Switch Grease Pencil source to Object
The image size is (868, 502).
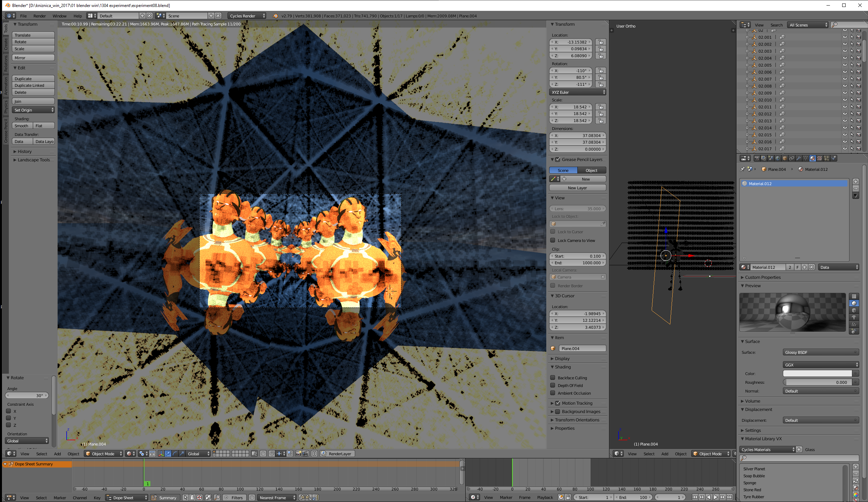coord(591,170)
